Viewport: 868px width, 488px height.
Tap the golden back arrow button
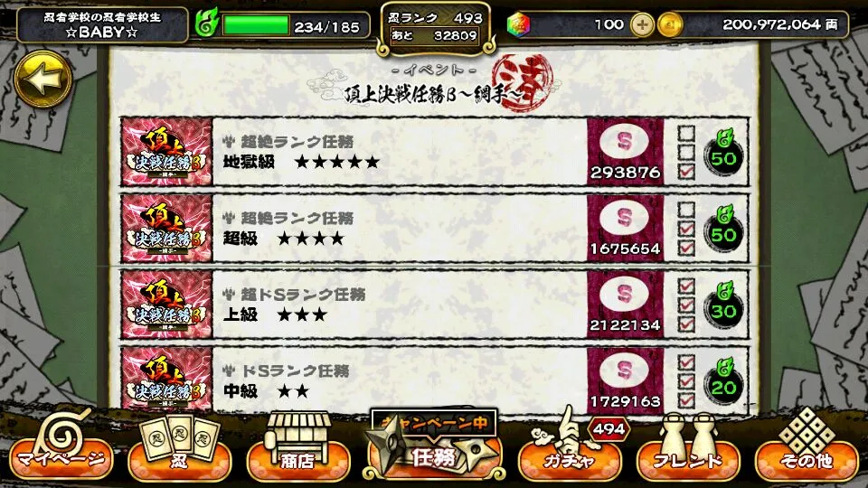click(x=42, y=80)
